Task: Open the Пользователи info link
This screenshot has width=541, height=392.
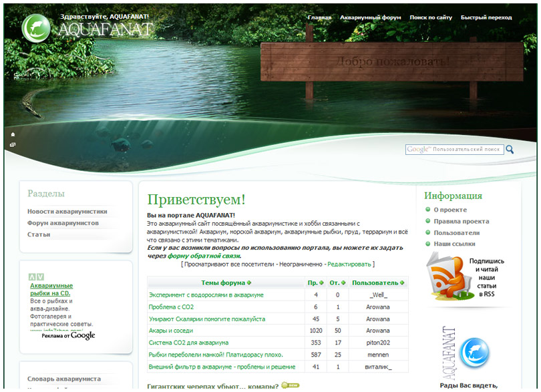Action: pyautogui.click(x=456, y=233)
